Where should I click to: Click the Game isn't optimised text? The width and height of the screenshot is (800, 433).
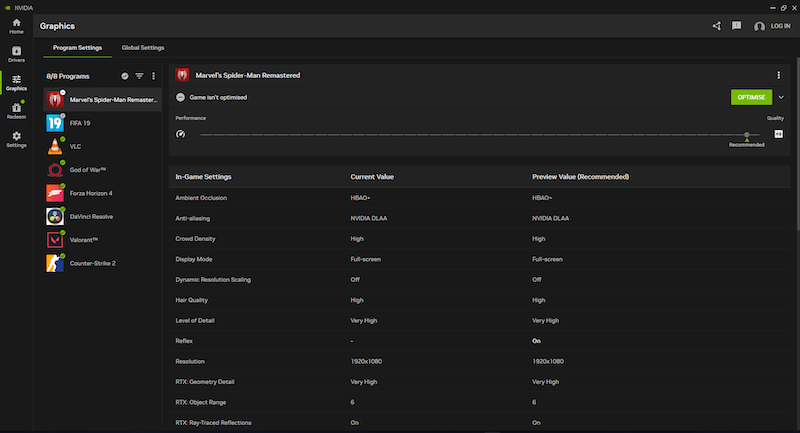pyautogui.click(x=218, y=97)
